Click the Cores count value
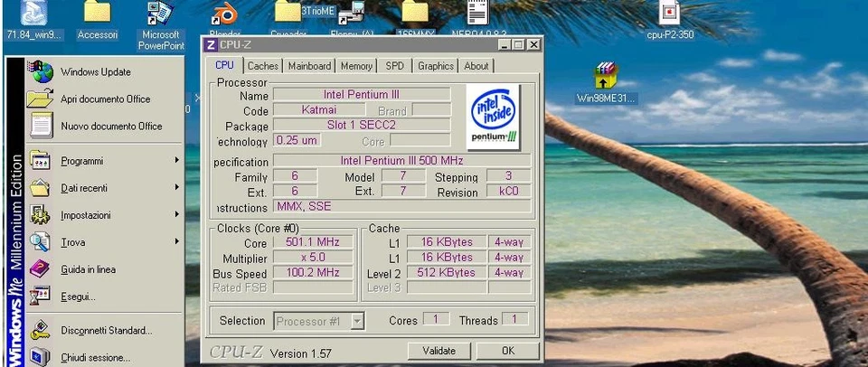The height and width of the screenshot is (367, 868). [x=436, y=319]
